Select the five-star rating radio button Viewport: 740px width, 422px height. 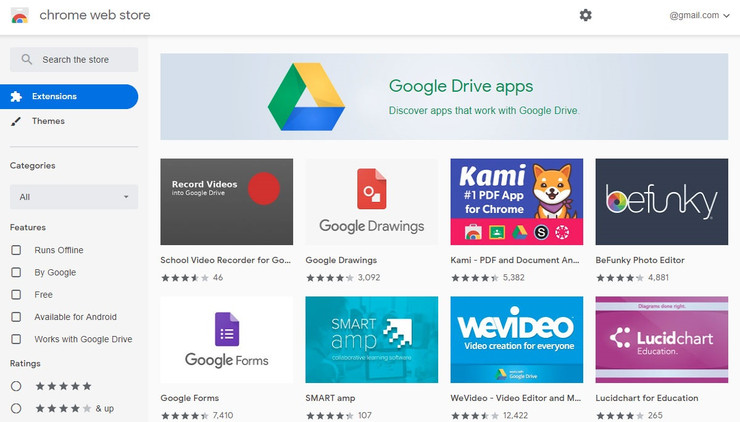coord(16,386)
